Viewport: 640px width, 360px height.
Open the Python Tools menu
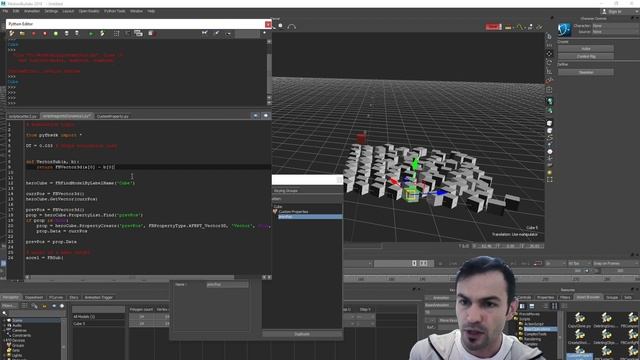tap(115, 11)
